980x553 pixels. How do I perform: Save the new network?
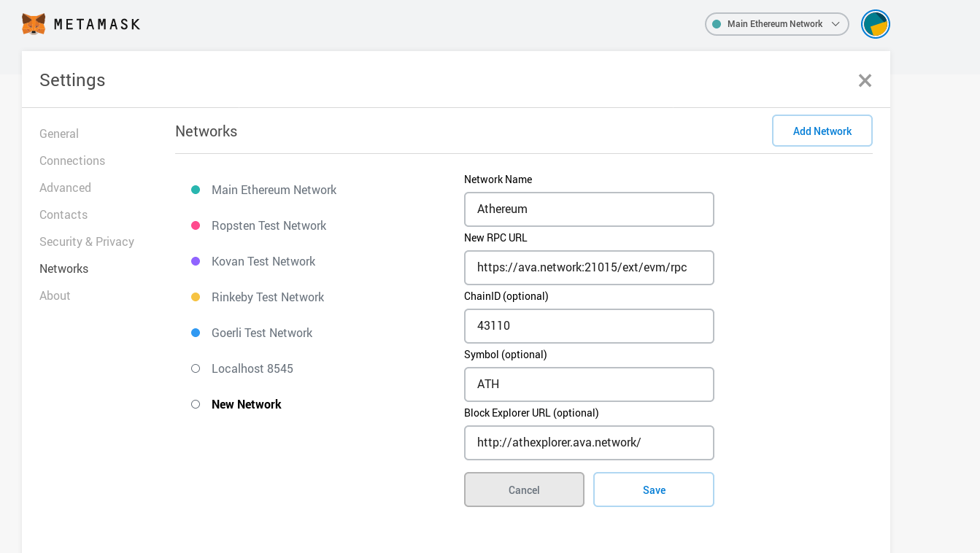654,490
